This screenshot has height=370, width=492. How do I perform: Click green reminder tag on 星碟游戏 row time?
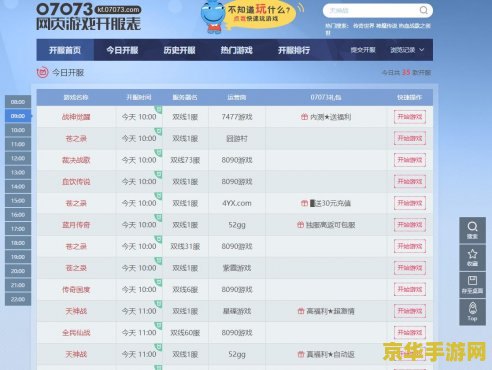pos(159,304)
